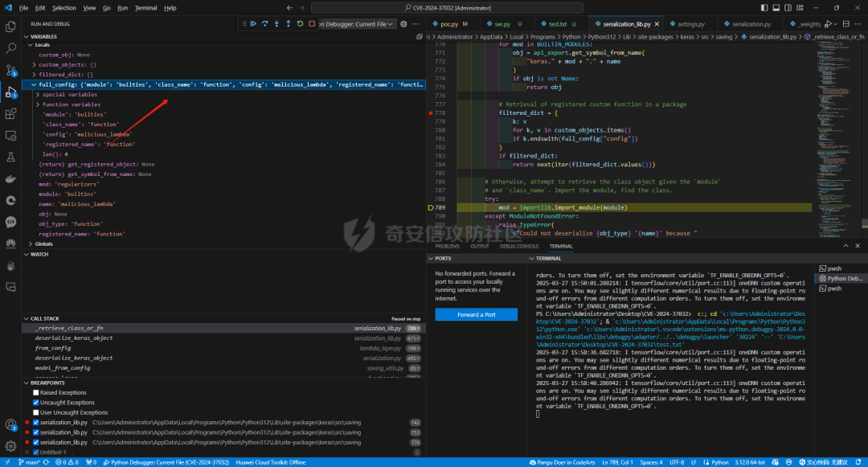Split the editor right
The height and width of the screenshot is (467, 868).
845,24
